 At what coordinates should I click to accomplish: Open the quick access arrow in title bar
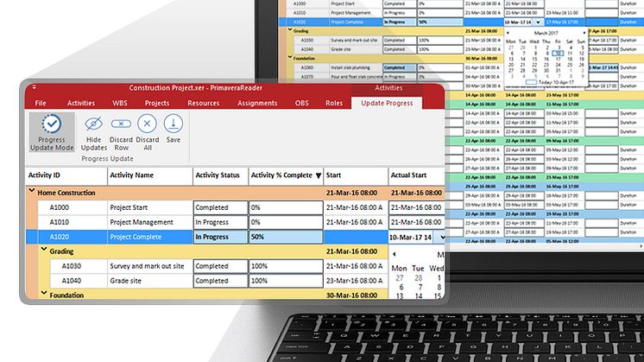coord(35,87)
